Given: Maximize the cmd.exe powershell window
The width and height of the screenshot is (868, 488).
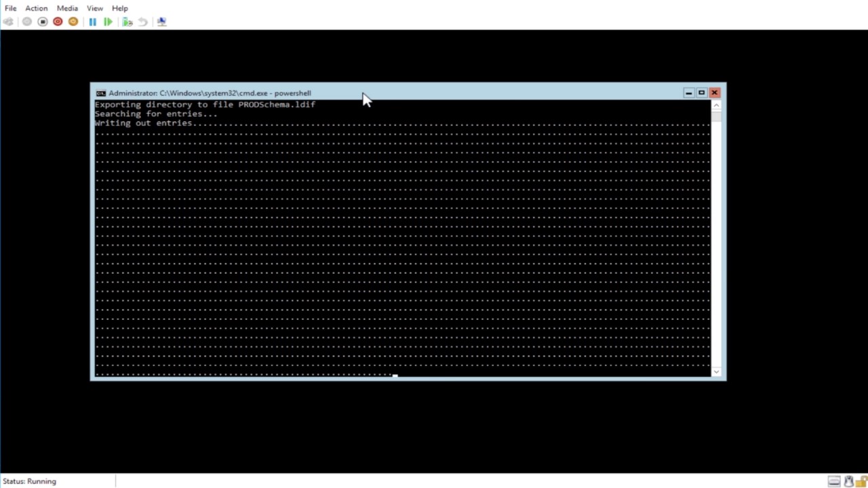Looking at the screenshot, I should (x=701, y=93).
